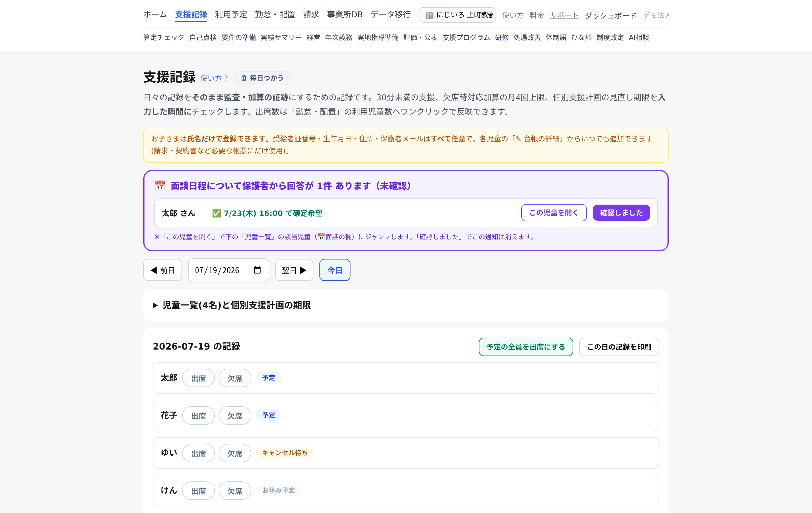
Task: Mark 太郎 as 出席
Action: (x=198, y=378)
